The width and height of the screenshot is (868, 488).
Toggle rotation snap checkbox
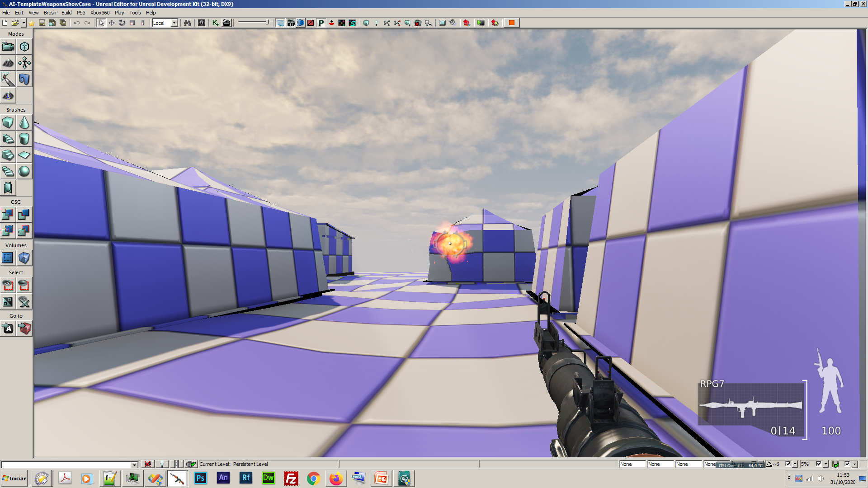coord(788,464)
